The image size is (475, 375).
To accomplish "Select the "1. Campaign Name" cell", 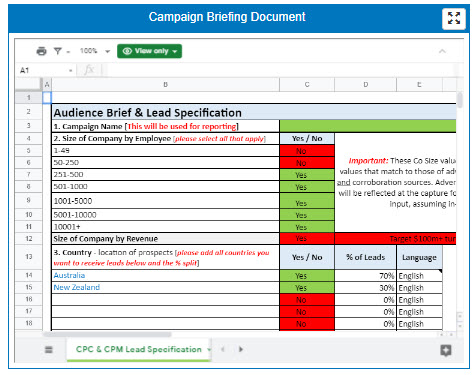I will coord(165,126).
